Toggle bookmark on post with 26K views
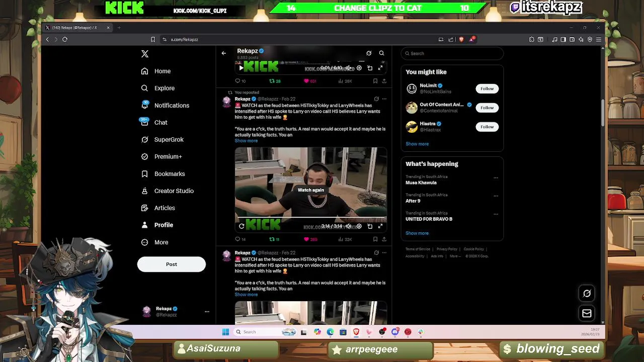The width and height of the screenshot is (644, 362). tap(375, 81)
